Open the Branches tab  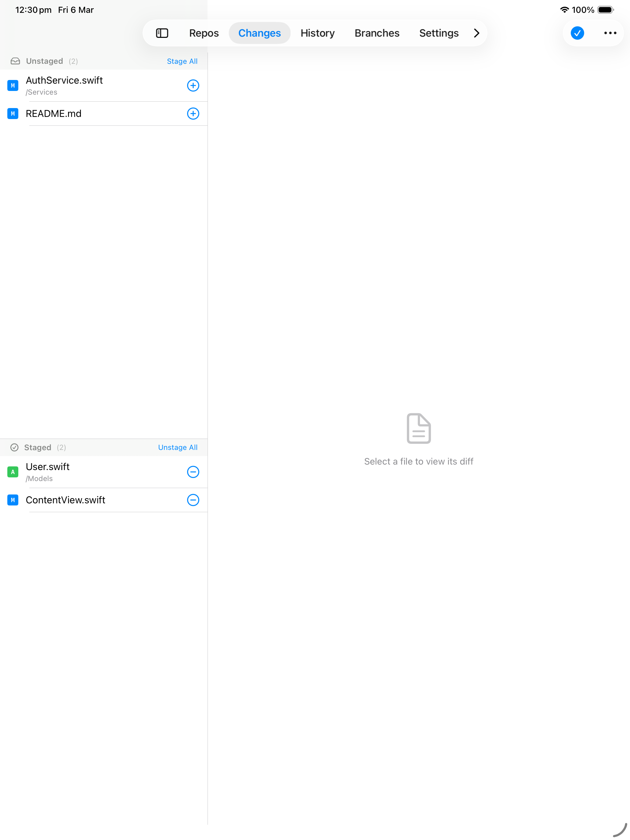(376, 33)
